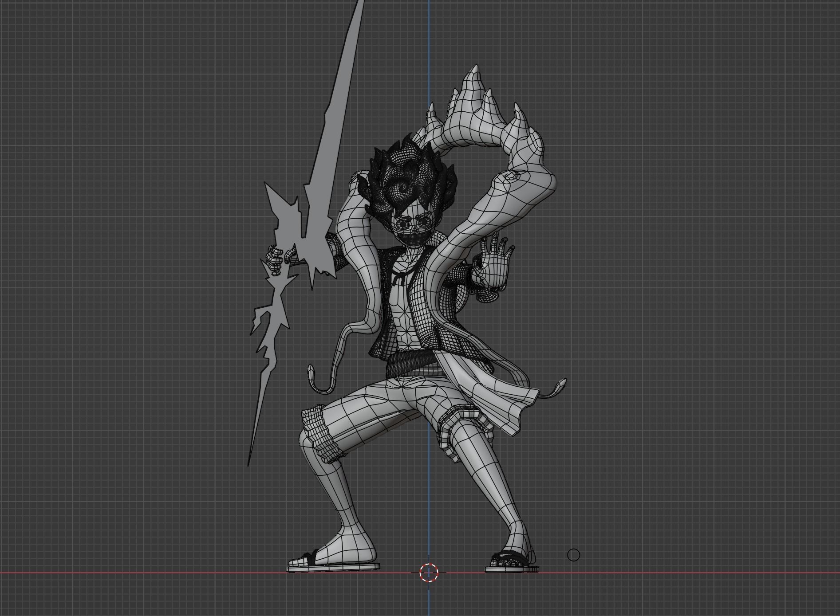Click the 3D cursor at the origin

[x=429, y=573]
